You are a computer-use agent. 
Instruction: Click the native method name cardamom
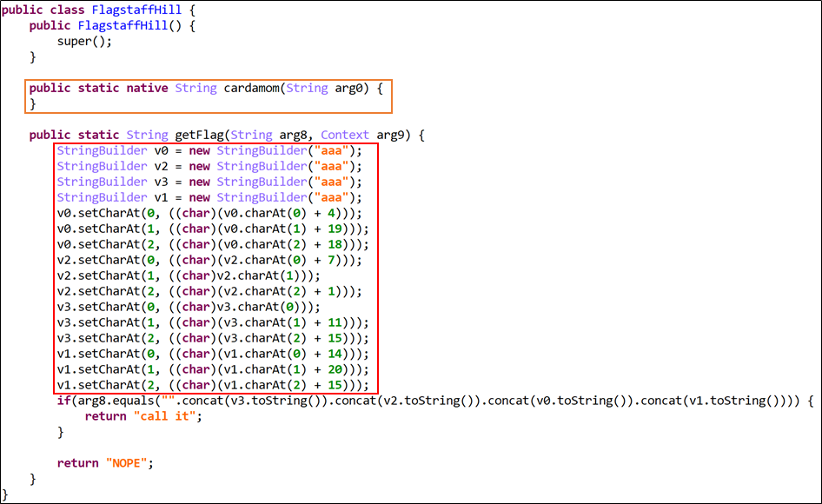tap(252, 88)
